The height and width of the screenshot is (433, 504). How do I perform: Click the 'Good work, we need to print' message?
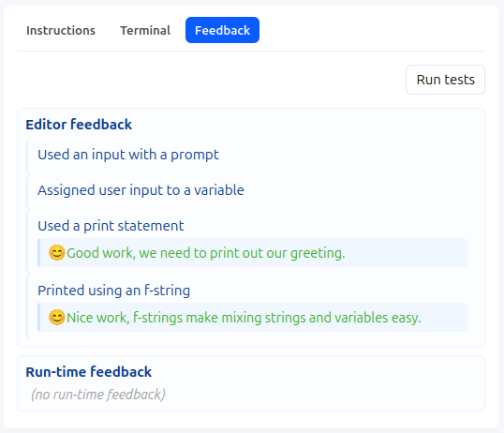click(x=206, y=253)
